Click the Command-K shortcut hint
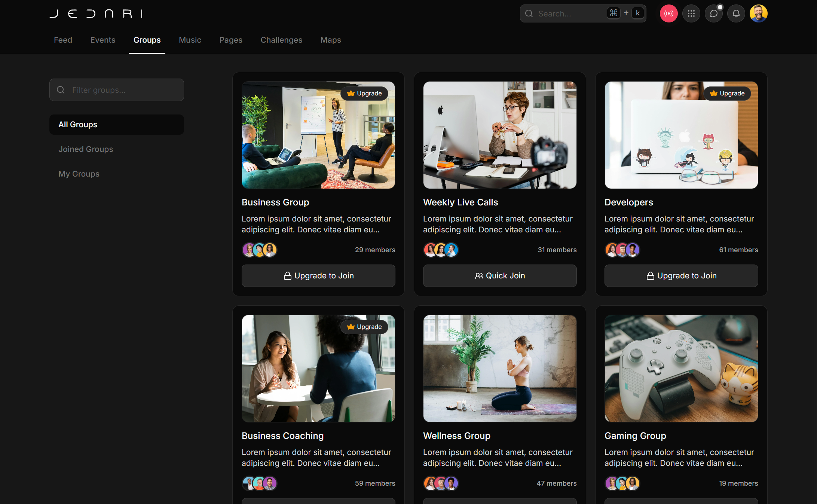 point(625,13)
